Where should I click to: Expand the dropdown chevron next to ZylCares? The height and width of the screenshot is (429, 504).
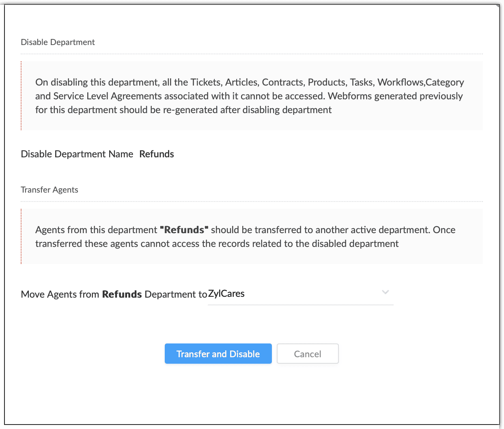(386, 292)
